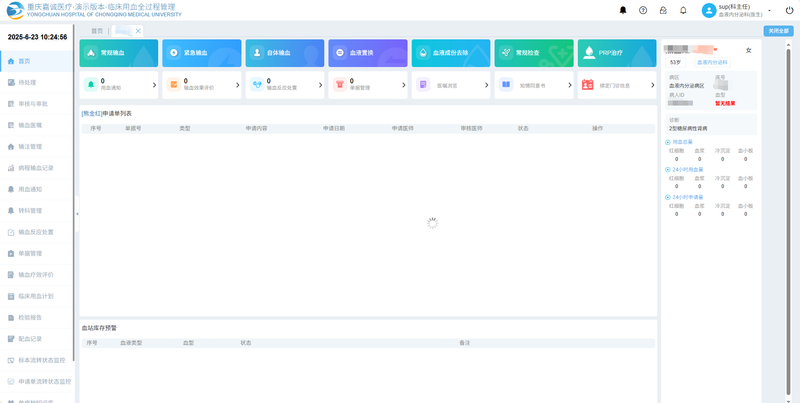The width and height of the screenshot is (800, 403).
Task: Click the green bell 用血通知 icon
Action: pos(91,85)
